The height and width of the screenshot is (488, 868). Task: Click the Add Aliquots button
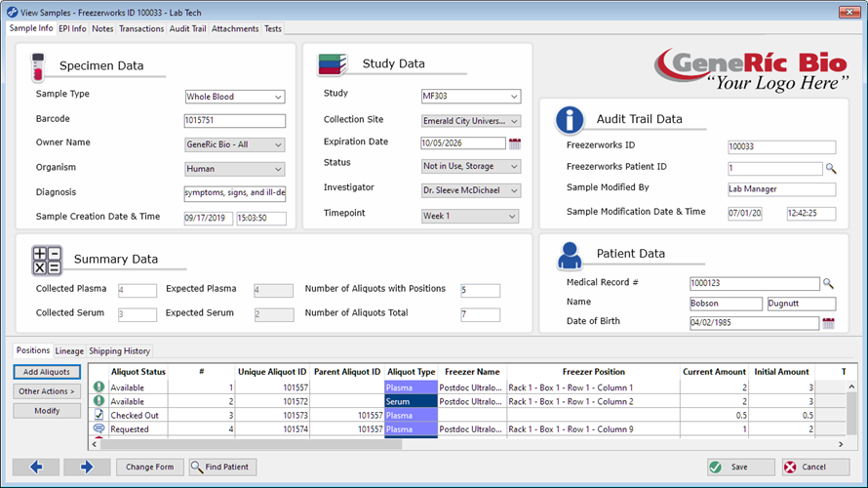coord(47,372)
